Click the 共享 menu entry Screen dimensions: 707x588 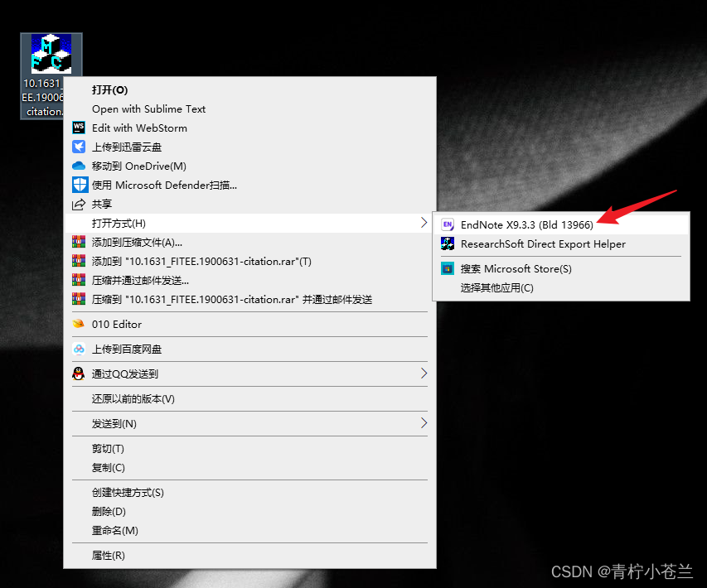point(250,204)
